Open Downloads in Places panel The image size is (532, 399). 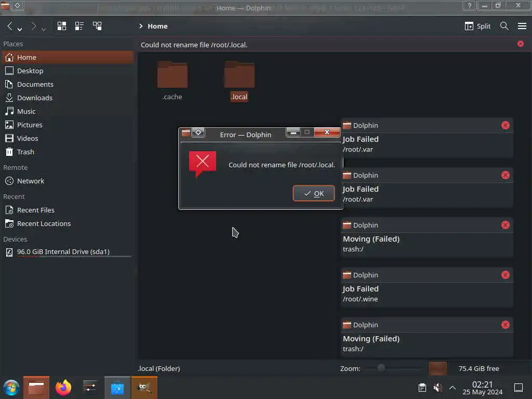(x=68, y=98)
